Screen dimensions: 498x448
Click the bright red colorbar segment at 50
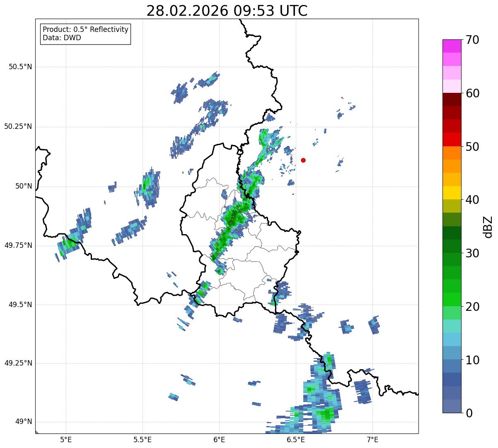[452, 140]
